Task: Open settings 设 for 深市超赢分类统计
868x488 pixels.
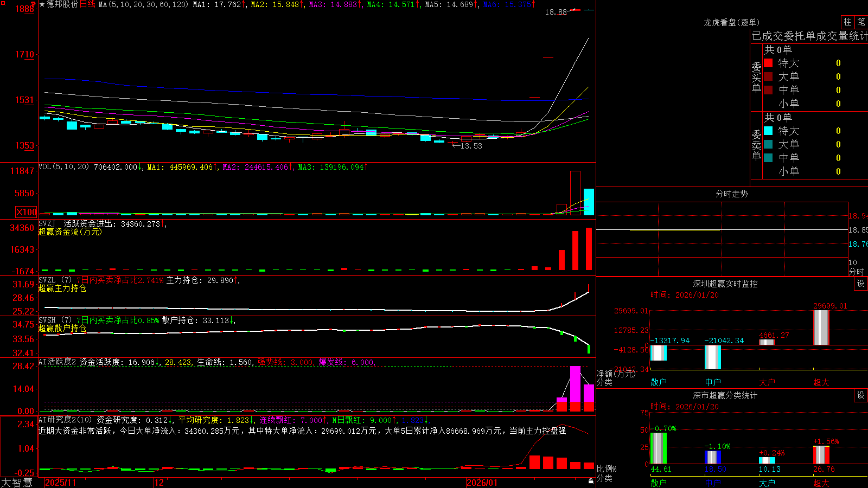Action: (x=861, y=395)
